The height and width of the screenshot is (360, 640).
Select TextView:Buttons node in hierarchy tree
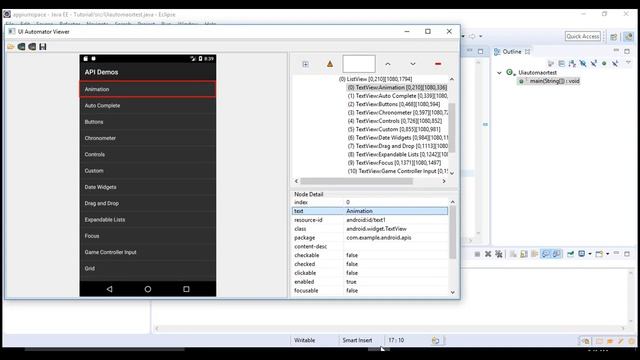click(x=394, y=104)
